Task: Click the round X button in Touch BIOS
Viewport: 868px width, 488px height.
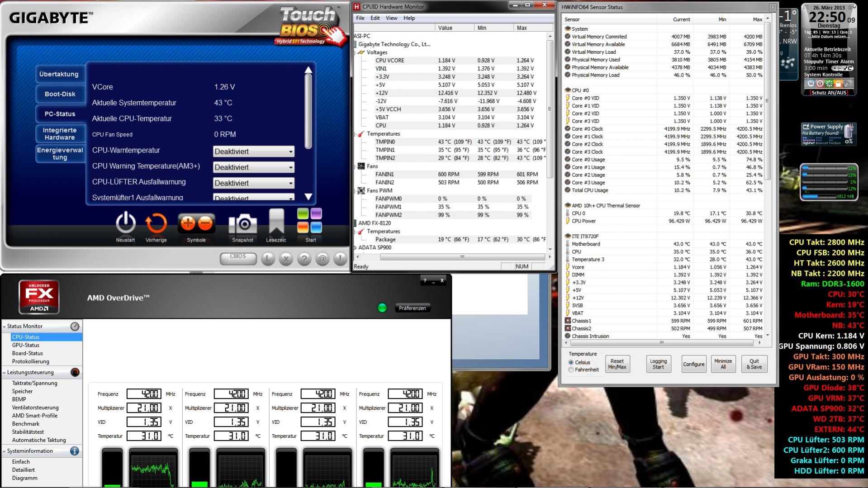Action: (286, 259)
